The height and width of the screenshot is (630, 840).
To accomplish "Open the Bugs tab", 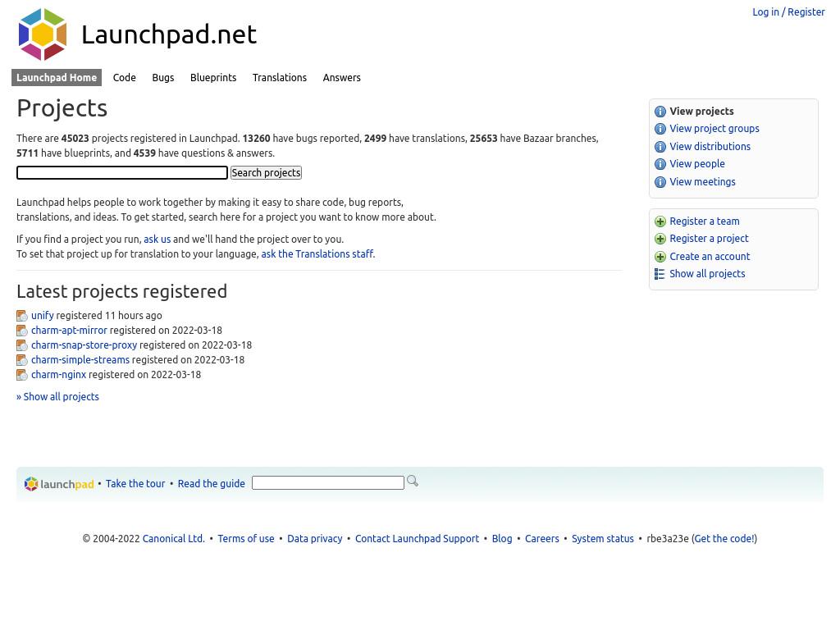I will coord(163,78).
